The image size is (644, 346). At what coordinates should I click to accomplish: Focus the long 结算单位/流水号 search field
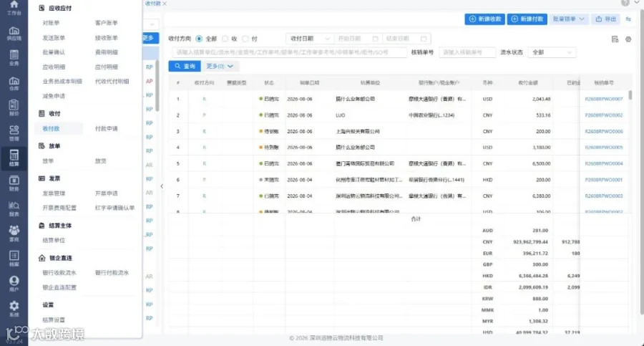[x=290, y=52]
